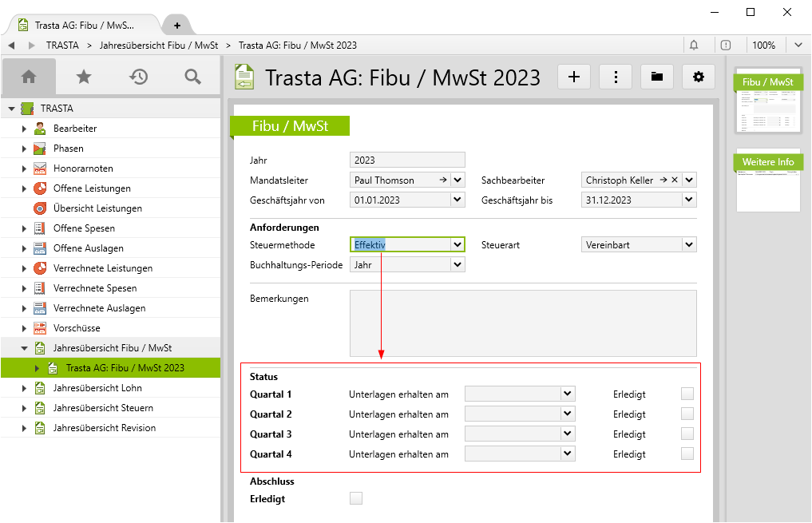This screenshot has width=812, height=523.
Task: Click the plus button to add entry
Action: pyautogui.click(x=573, y=77)
